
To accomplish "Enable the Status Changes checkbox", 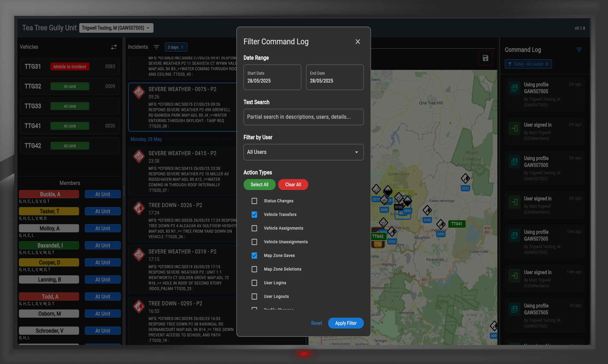I will [254, 200].
